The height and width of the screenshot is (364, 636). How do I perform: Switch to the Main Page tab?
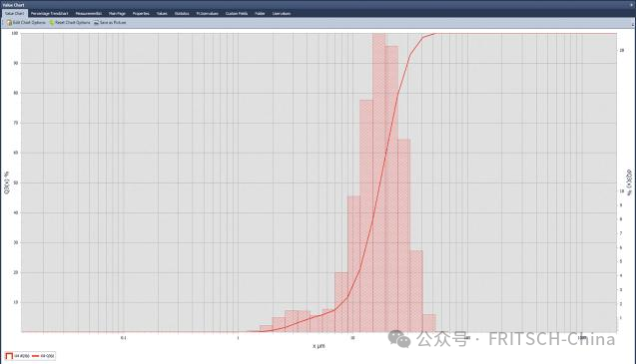click(117, 13)
